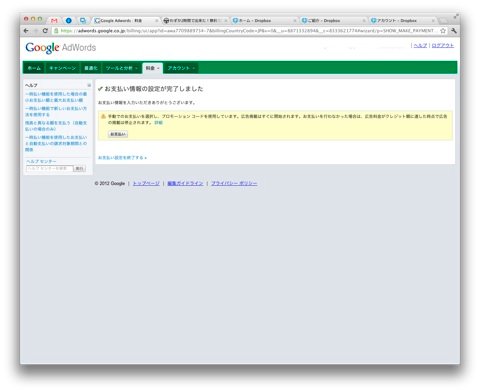
Task: Click the browser address bar URL
Action: click(x=247, y=31)
